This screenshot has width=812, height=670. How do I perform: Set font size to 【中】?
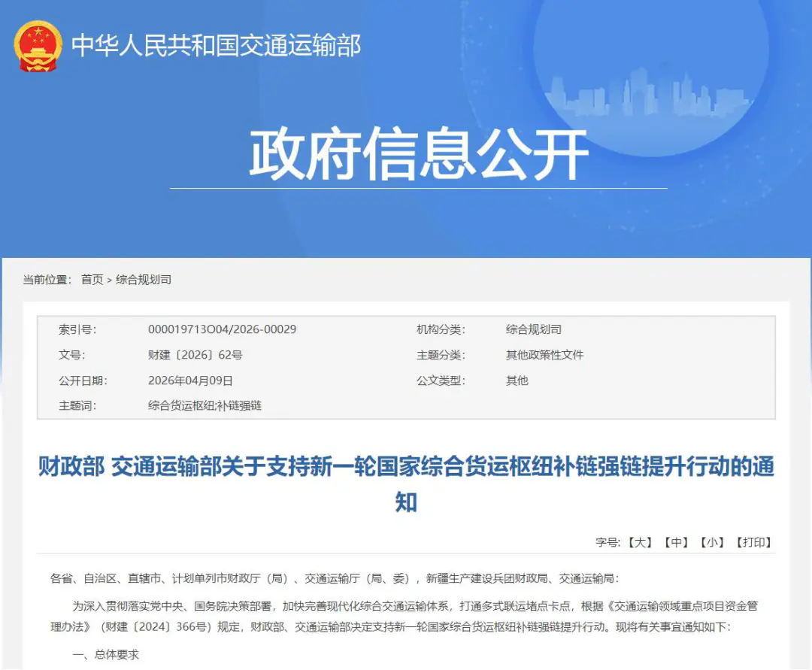[x=677, y=542]
